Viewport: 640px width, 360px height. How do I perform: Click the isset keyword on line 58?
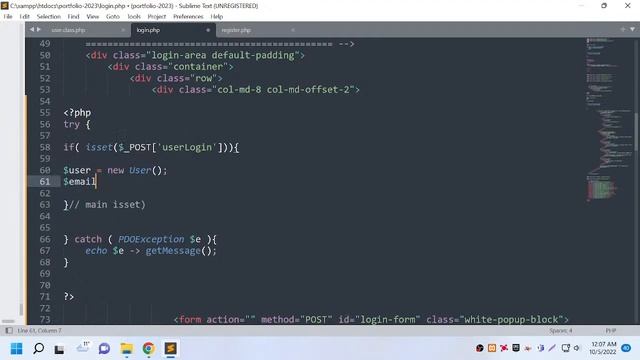[x=99, y=147]
